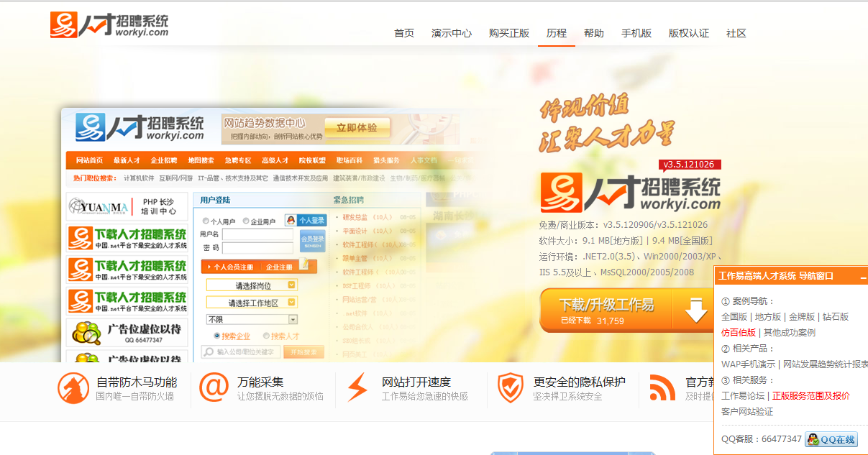Image resolution: width=868 pixels, height=455 pixels.
Task: Open the 工作易论坛 link
Action: 743,396
